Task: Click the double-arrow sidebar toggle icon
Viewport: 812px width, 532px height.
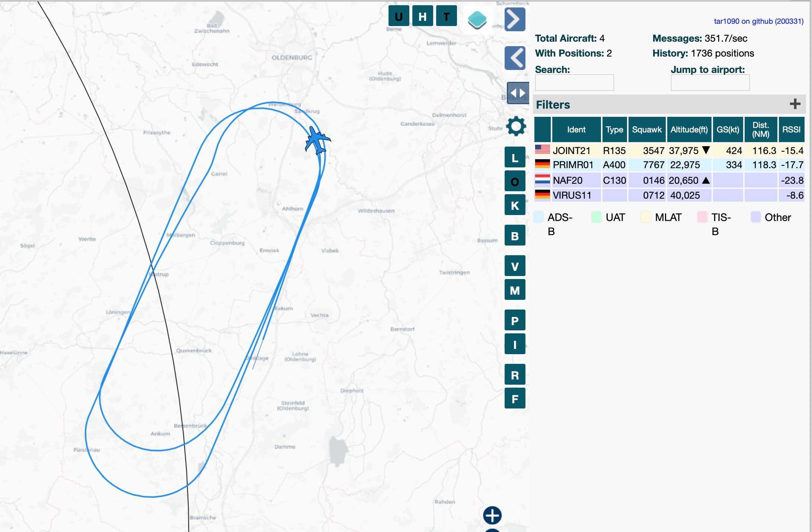Action: [x=518, y=93]
